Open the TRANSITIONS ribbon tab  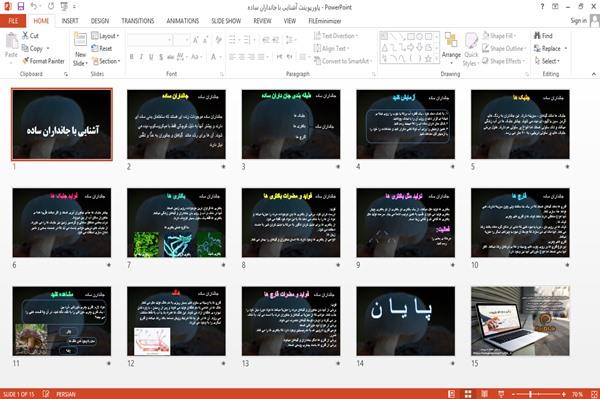[x=138, y=21]
